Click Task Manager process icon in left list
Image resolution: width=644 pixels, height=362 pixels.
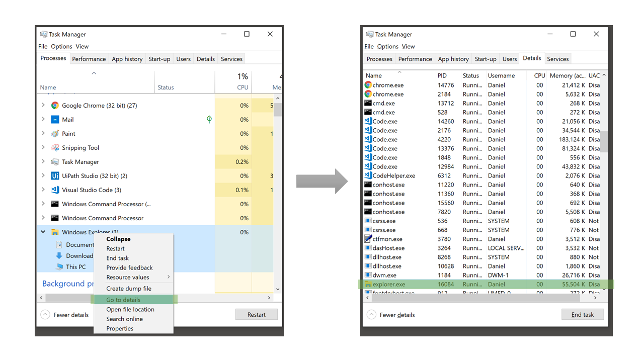coord(55,162)
